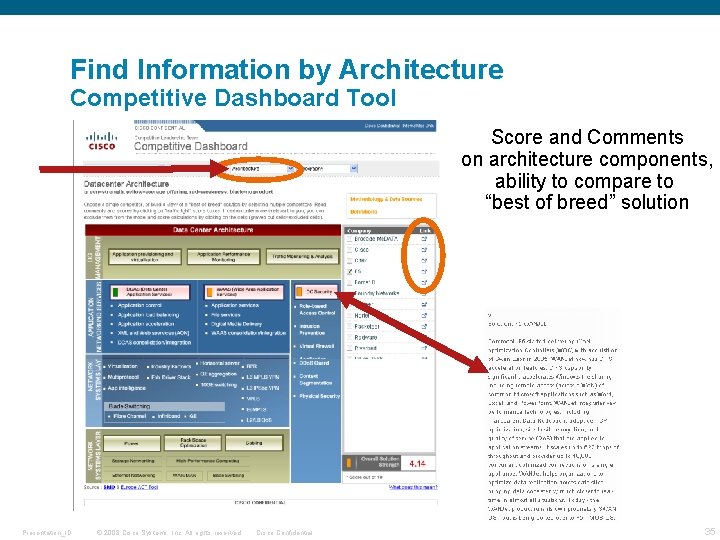The width and height of the screenshot is (720, 540).
Task: Select Application Performance Monitoring box
Action: (x=224, y=257)
